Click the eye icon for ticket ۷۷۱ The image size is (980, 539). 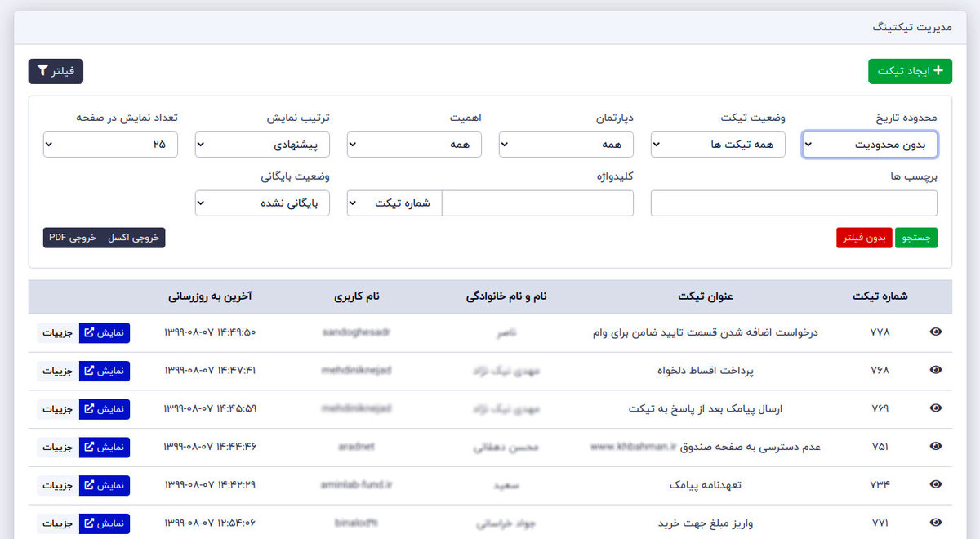click(x=936, y=523)
